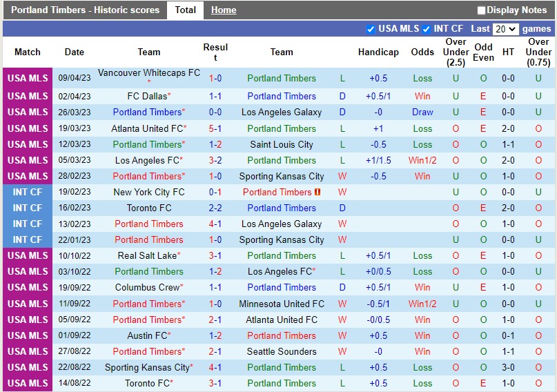The image size is (557, 392).
Task: Open the Home tab
Action: click(224, 10)
